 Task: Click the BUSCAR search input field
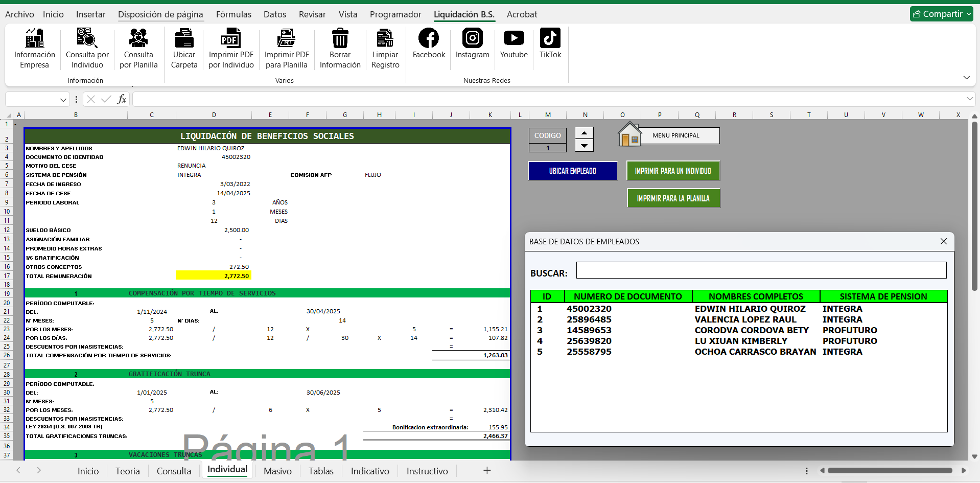coord(761,270)
